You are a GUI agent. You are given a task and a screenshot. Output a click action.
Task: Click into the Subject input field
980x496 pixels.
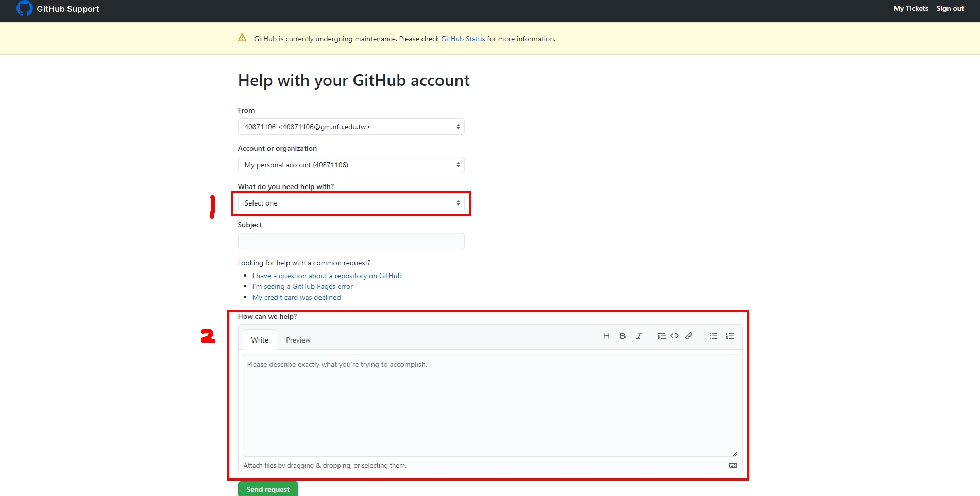pyautogui.click(x=351, y=241)
